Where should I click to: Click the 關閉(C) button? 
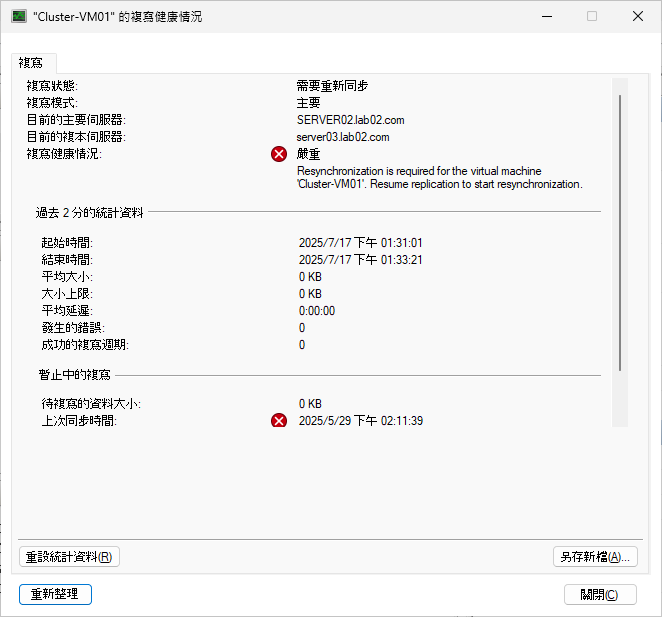[x=600, y=594]
